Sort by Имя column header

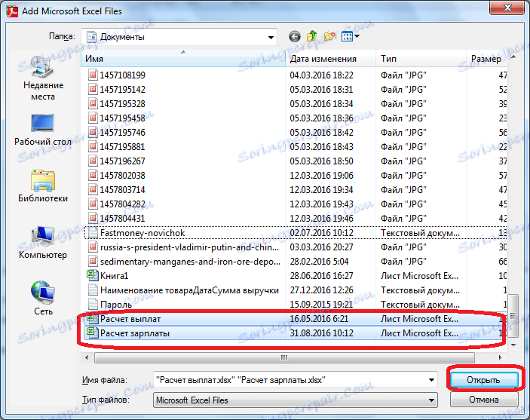(x=183, y=59)
